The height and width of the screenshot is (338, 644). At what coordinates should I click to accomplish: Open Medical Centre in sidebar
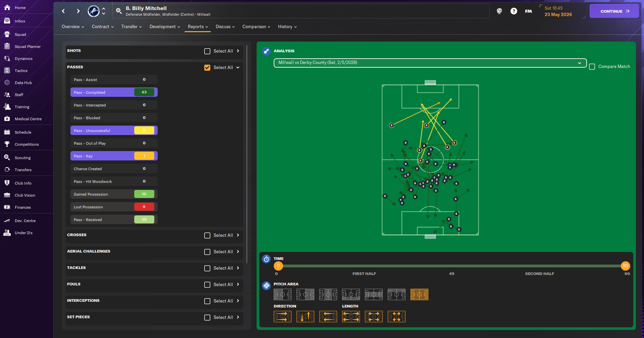28,119
